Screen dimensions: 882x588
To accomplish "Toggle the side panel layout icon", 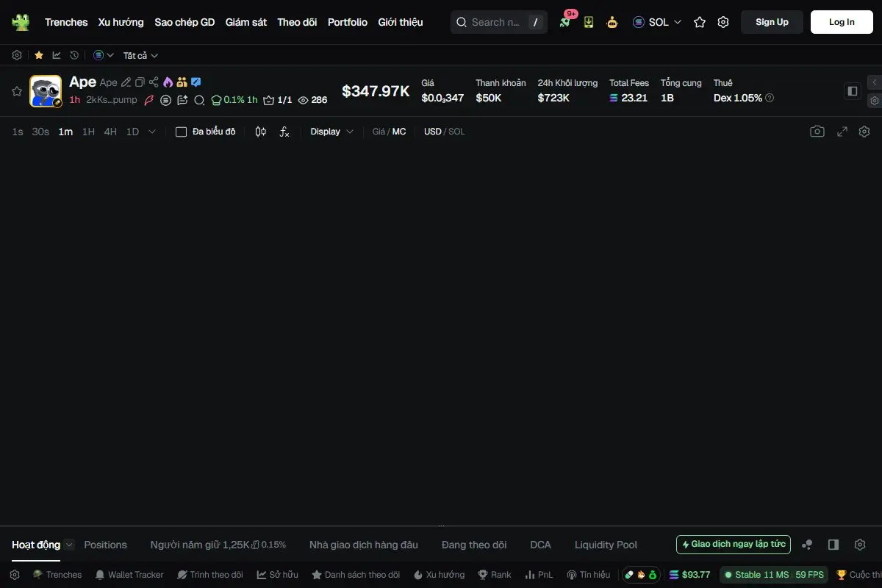I will [853, 91].
